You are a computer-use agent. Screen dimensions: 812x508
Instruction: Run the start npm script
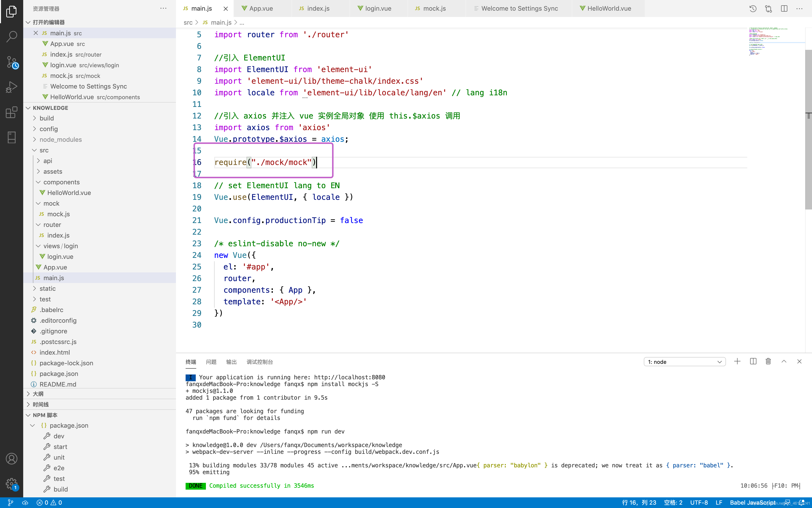[60, 447]
